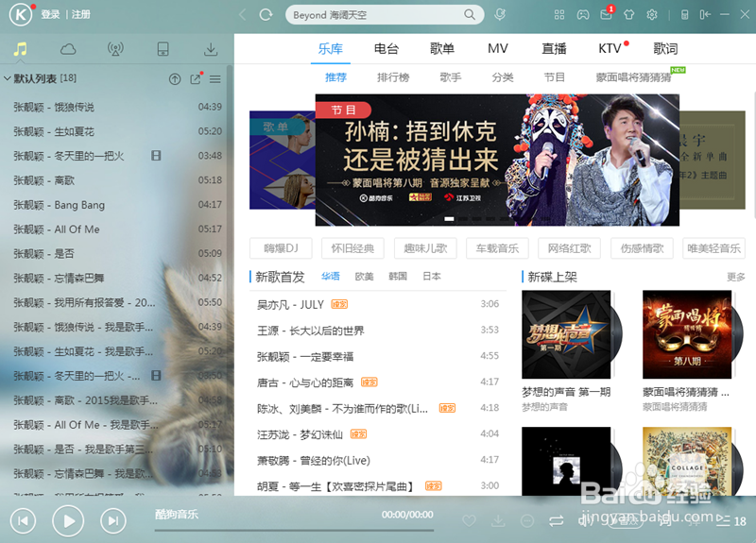Switch to the MV tab
The width and height of the screenshot is (756, 543).
pos(498,49)
